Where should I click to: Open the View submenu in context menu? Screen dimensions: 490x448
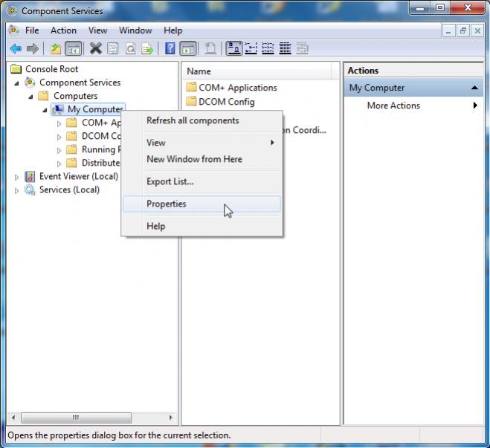point(202,143)
